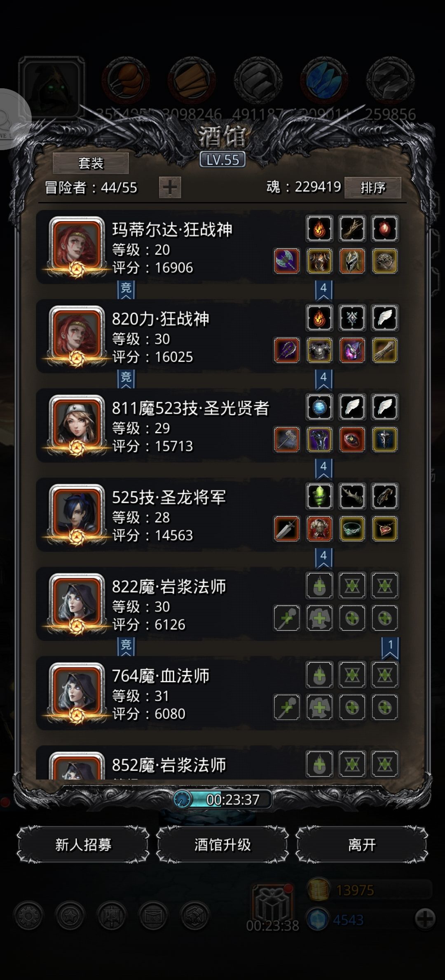Tap the empty armor slot of 764魔·血法师
Screen dimensions: 445x980
[x=319, y=708]
